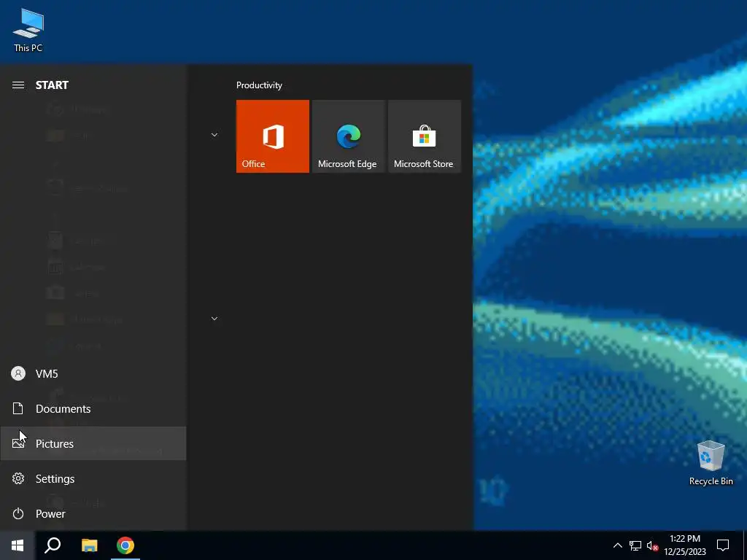Click the Productivity group heading
Screen dimensions: 747x560
[x=259, y=85]
